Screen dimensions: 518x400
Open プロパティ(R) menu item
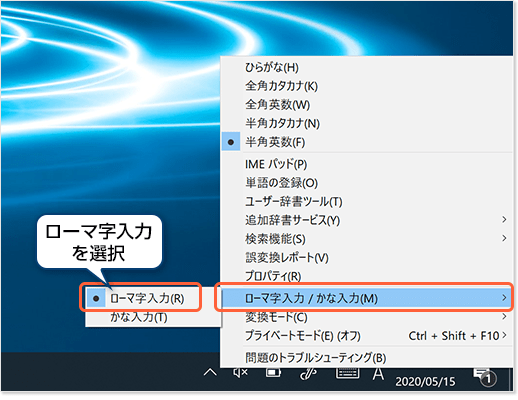click(367, 276)
